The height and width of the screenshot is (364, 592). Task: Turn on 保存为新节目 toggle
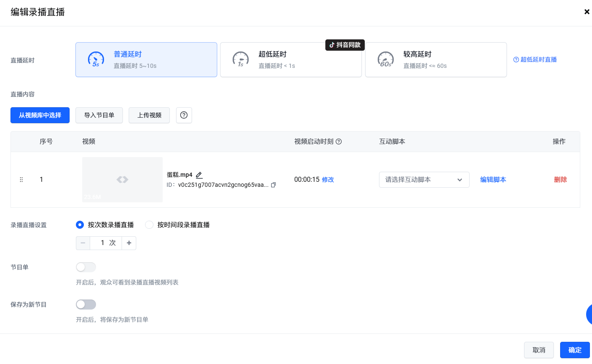[x=86, y=305]
